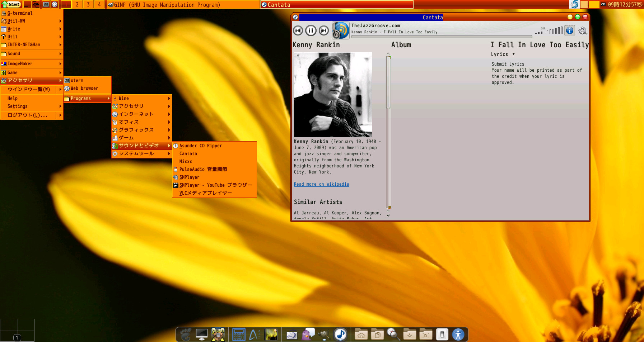Screen dimensions: 644x342
Task: Switch to workspace 2
Action: [x=77, y=4]
